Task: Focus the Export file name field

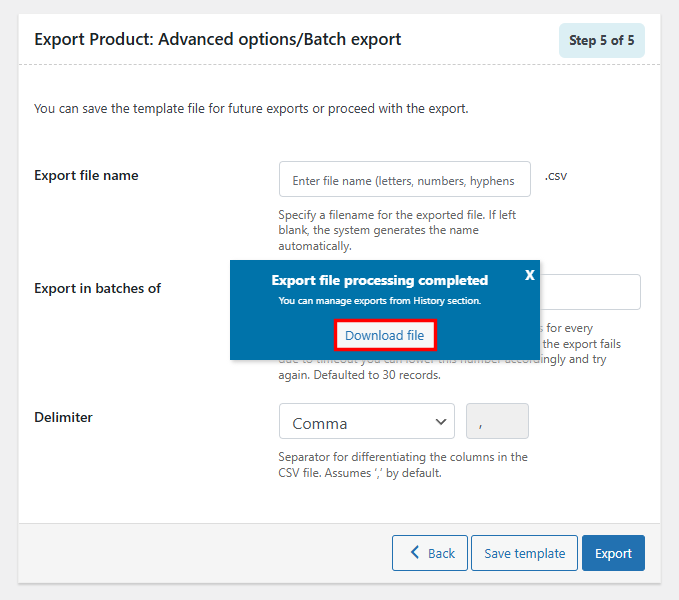Action: [x=404, y=180]
